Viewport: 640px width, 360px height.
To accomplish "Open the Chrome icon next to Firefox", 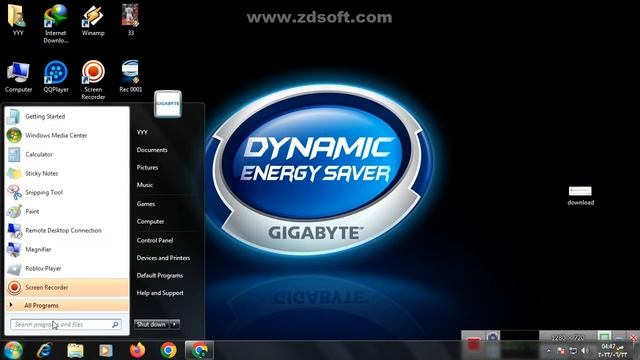I will (x=169, y=350).
